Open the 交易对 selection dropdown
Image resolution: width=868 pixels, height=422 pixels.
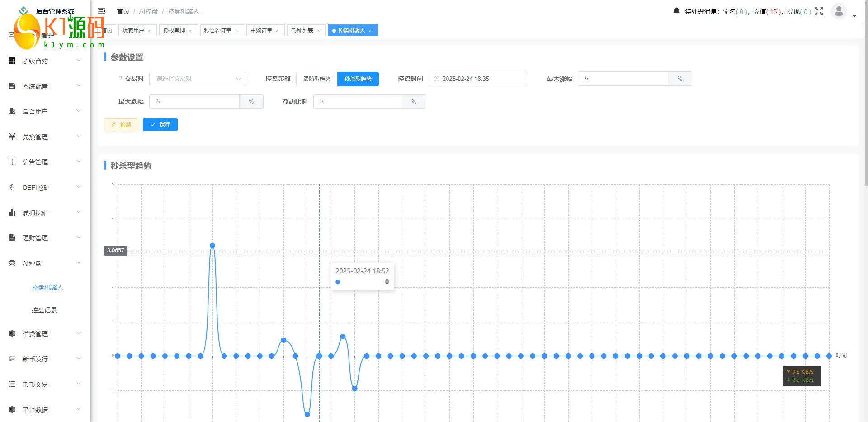198,79
